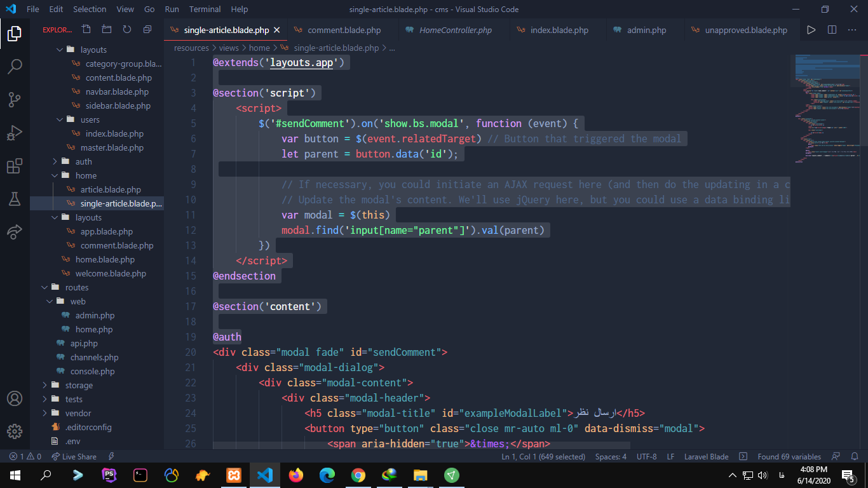
Task: Click the views breadcrumb
Action: 229,48
